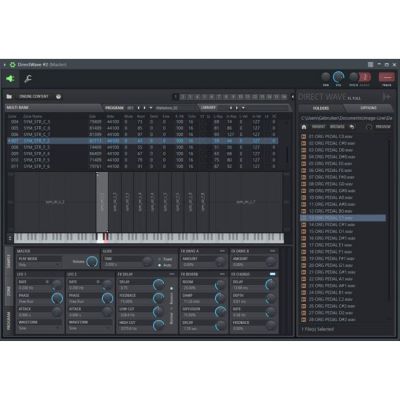Select next library arrow
This screenshot has height=400, width=400.
(237, 108)
